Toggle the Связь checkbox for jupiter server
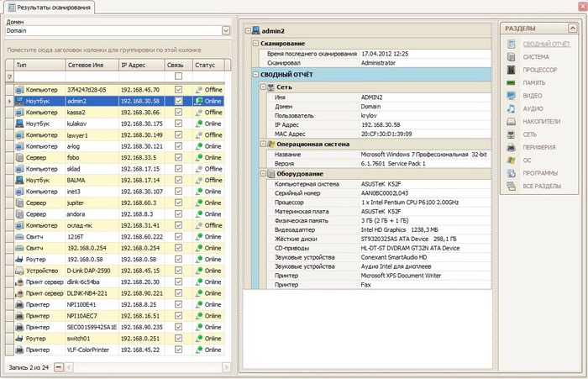The image size is (588, 379). point(178,203)
